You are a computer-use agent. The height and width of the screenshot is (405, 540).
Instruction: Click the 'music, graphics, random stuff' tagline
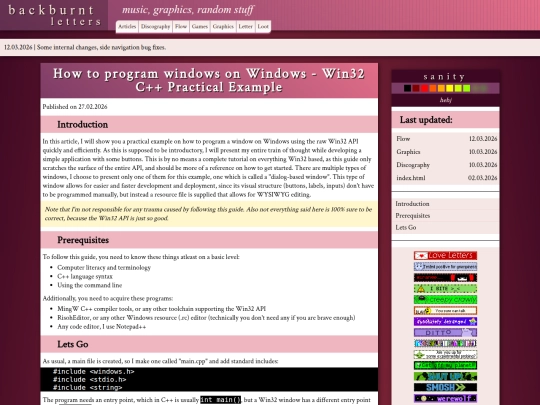(188, 10)
